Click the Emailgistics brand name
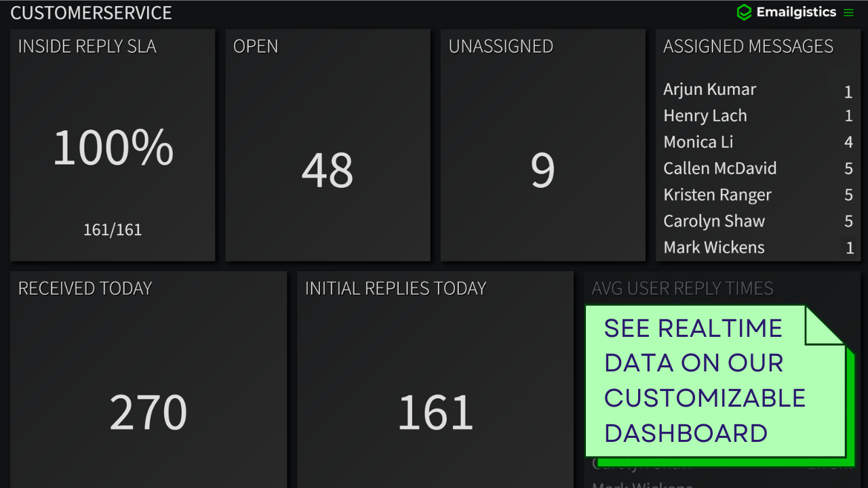This screenshot has width=868, height=488. tap(796, 12)
